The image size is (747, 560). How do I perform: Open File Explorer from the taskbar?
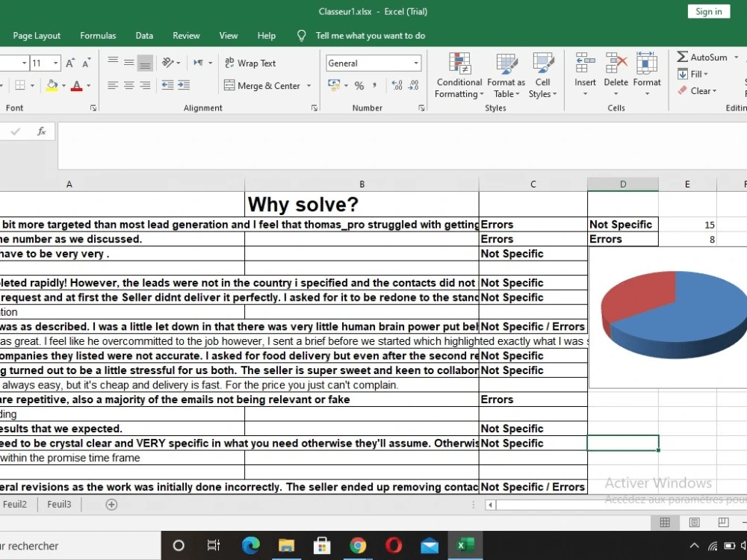pyautogui.click(x=286, y=546)
